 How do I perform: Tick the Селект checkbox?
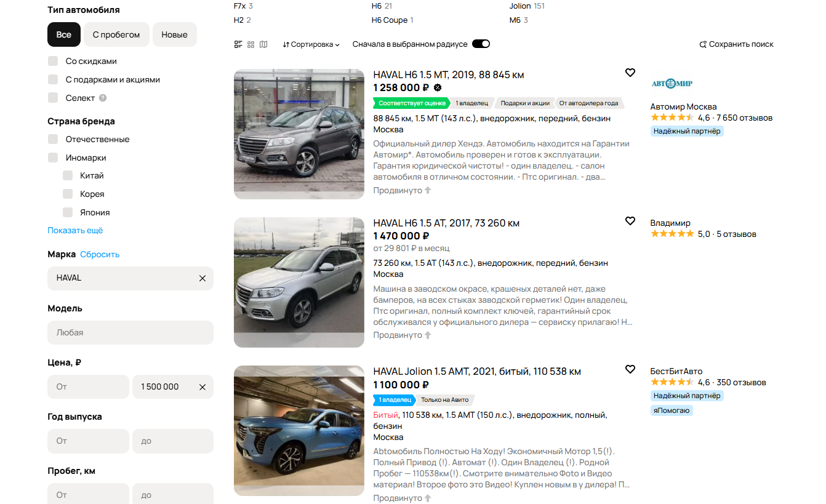(53, 98)
